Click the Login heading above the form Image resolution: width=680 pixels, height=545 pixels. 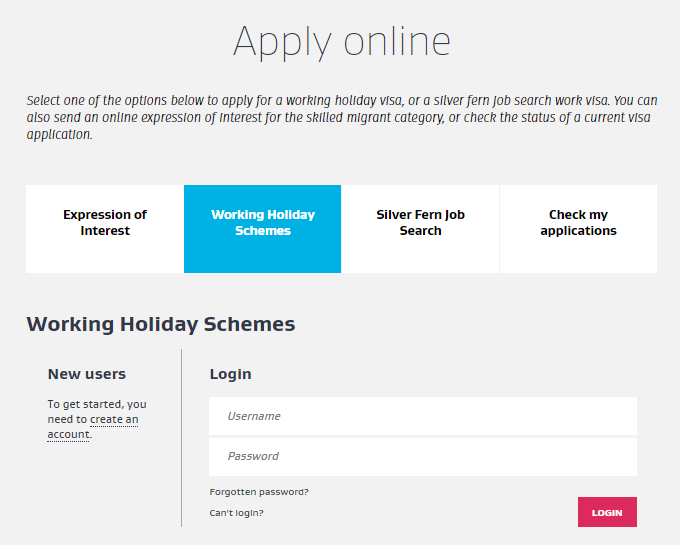tap(230, 374)
